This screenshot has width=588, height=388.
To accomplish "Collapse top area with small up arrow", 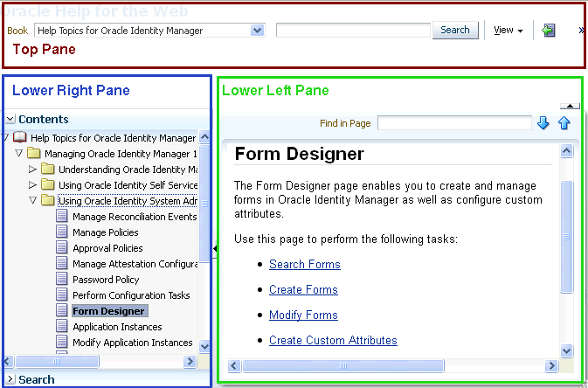I will point(570,107).
